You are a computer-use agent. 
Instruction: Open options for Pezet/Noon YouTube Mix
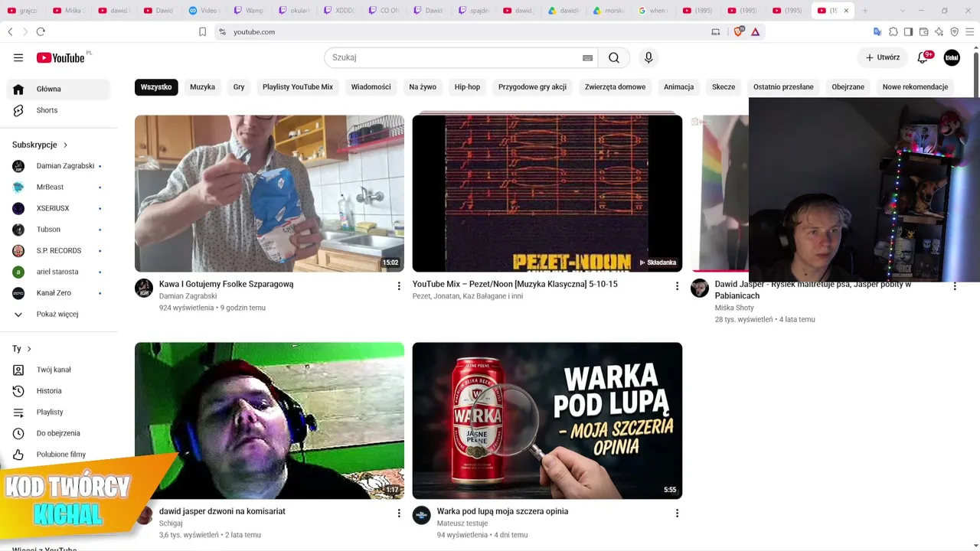(x=677, y=286)
